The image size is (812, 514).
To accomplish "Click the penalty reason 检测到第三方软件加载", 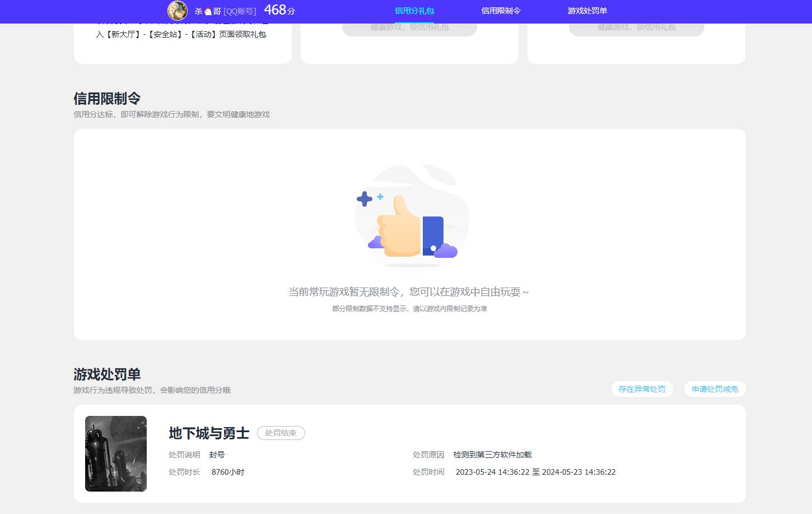I will coord(492,455).
